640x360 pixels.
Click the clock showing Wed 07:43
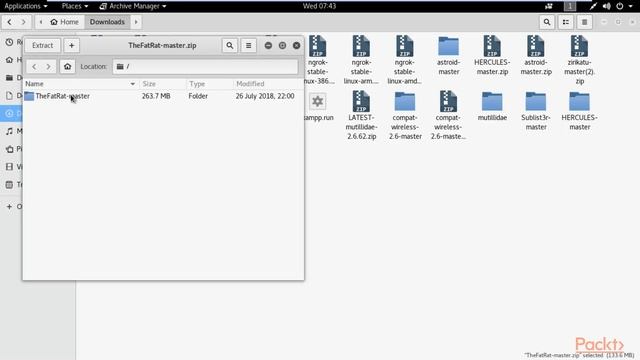click(319, 6)
